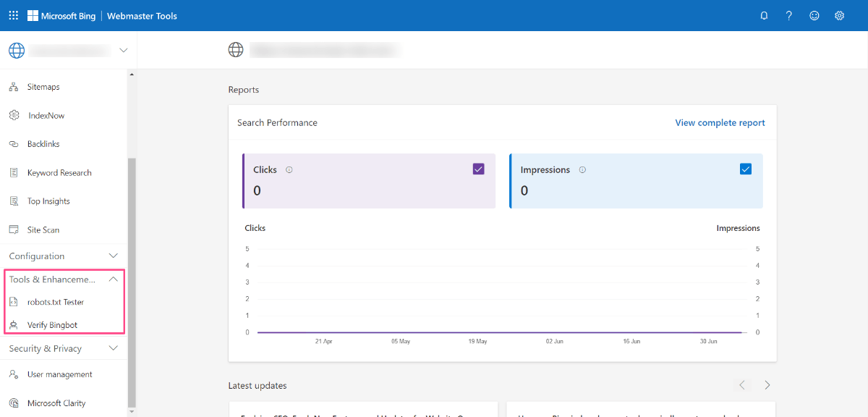Click View complete report link

(720, 123)
